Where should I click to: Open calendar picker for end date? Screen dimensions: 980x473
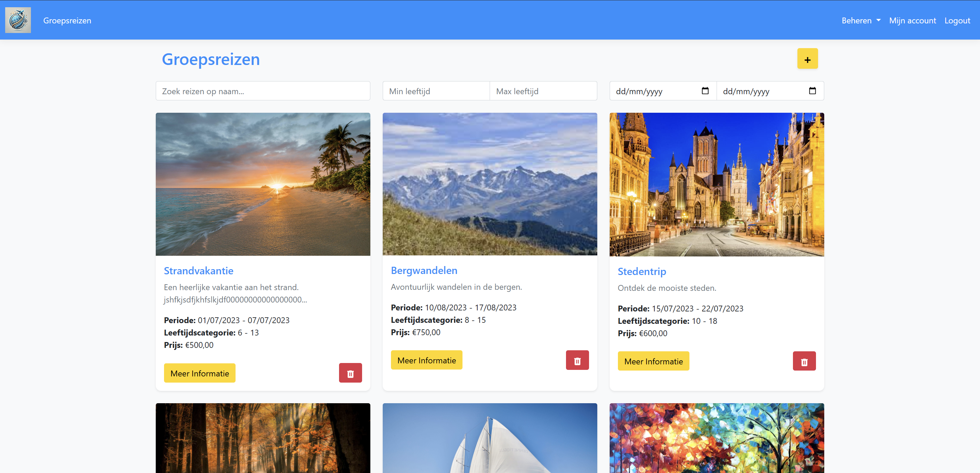click(x=812, y=91)
